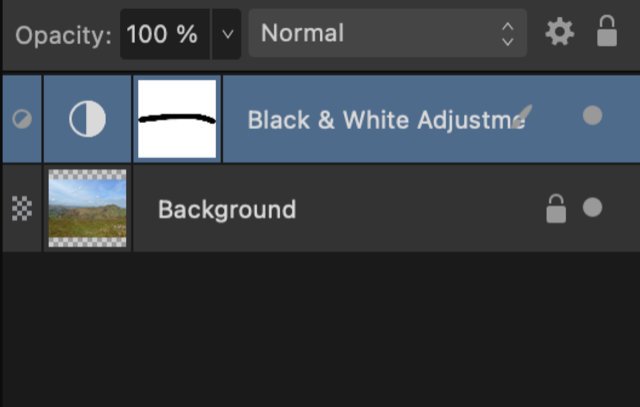Click empty area below the layers list
The height and width of the screenshot is (407, 640).
320,330
